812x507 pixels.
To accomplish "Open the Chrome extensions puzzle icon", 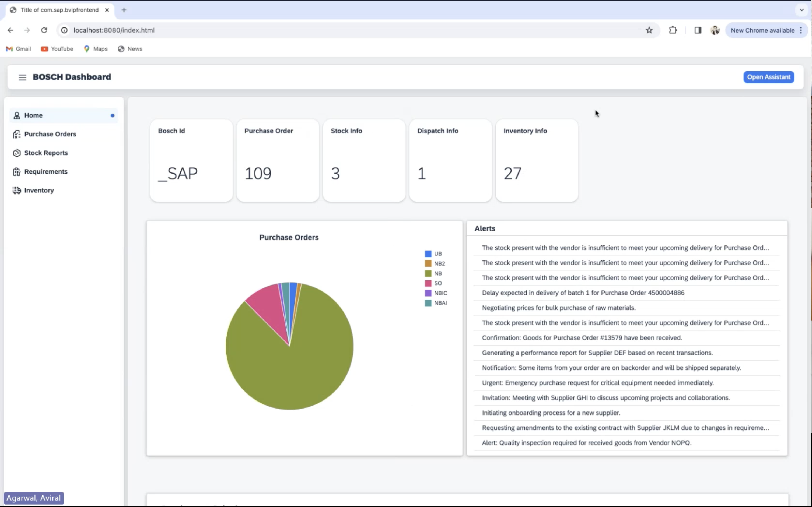I will click(673, 30).
